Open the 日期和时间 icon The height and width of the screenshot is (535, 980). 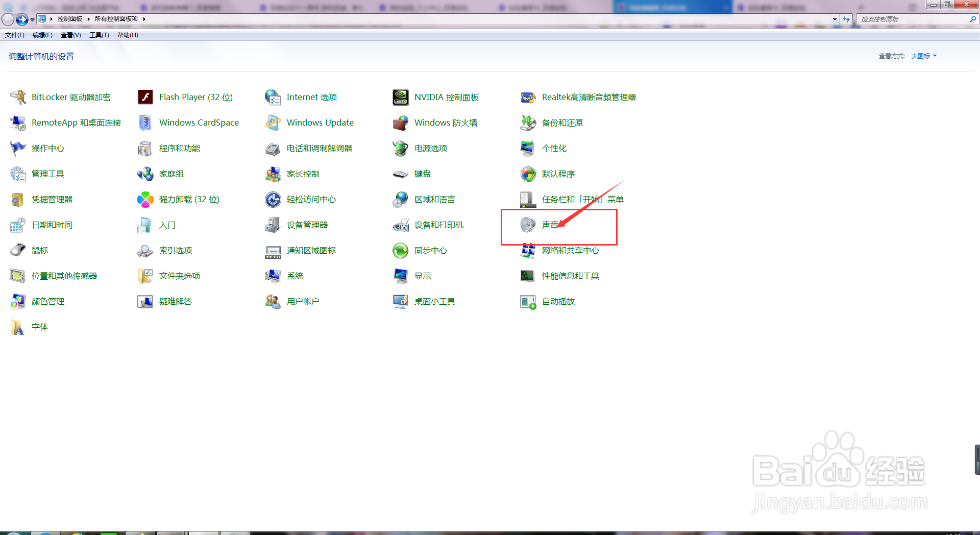tap(18, 225)
